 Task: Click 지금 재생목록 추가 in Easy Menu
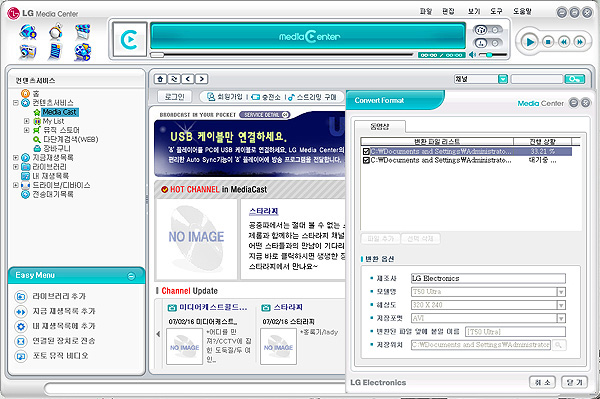64,311
